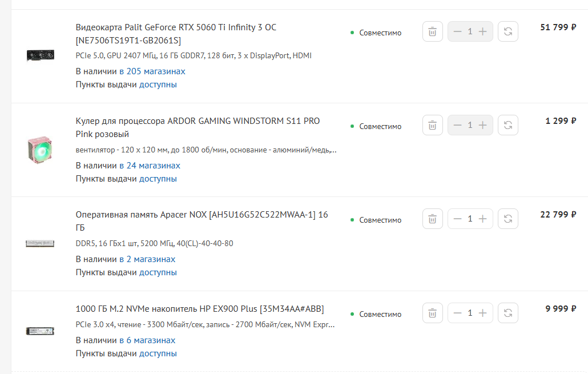Click the price 9 999 ₽
This screenshot has width=588, height=374.
tap(561, 309)
